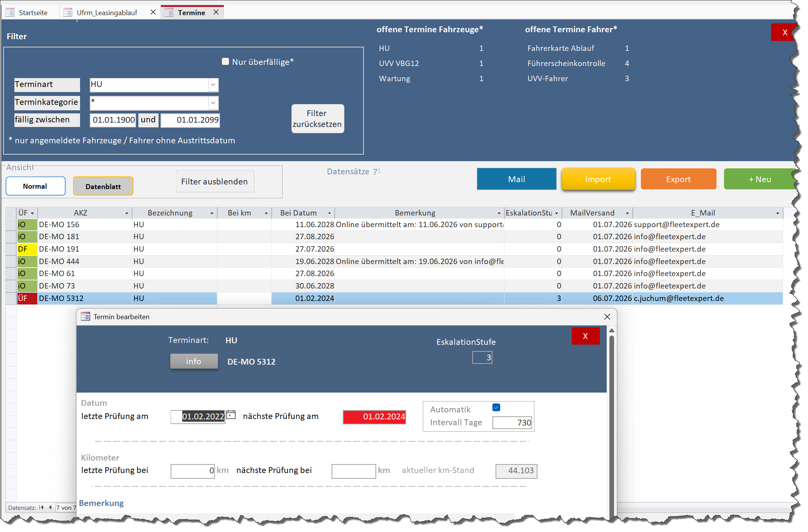Open the ÜF column filter arrow
The width and height of the screenshot is (808, 532).
click(32, 213)
